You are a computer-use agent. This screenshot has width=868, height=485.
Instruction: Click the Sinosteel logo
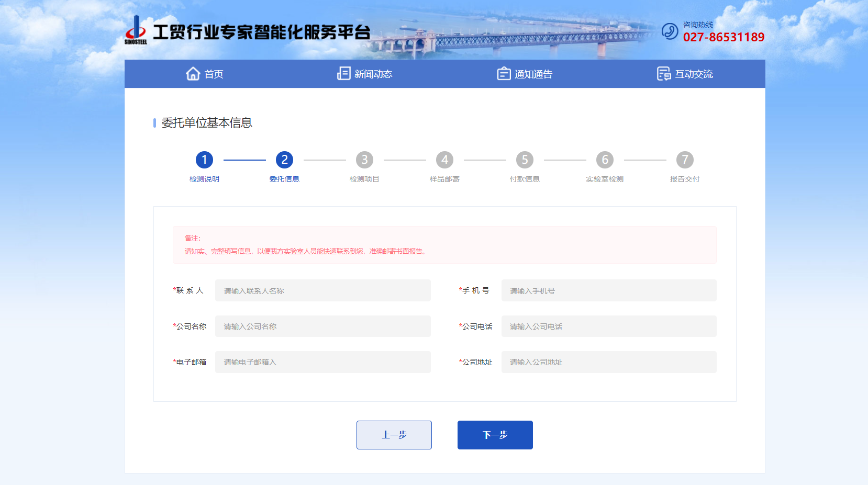136,30
